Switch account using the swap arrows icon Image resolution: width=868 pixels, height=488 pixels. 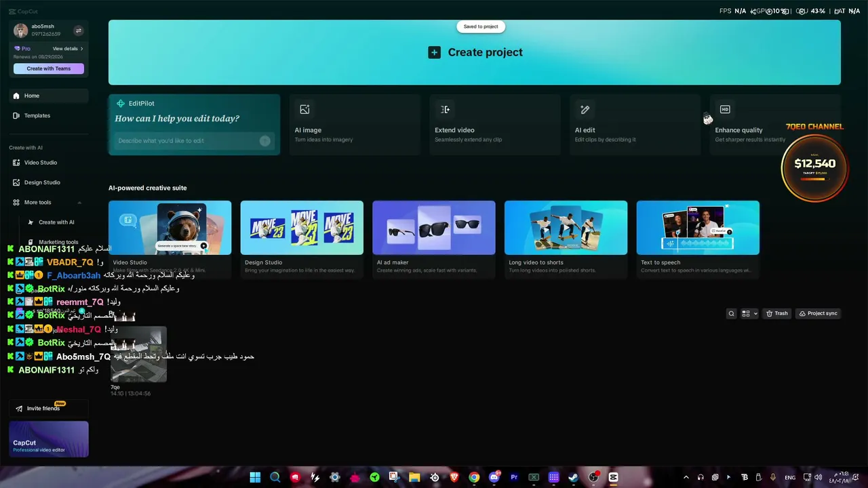pyautogui.click(x=78, y=30)
